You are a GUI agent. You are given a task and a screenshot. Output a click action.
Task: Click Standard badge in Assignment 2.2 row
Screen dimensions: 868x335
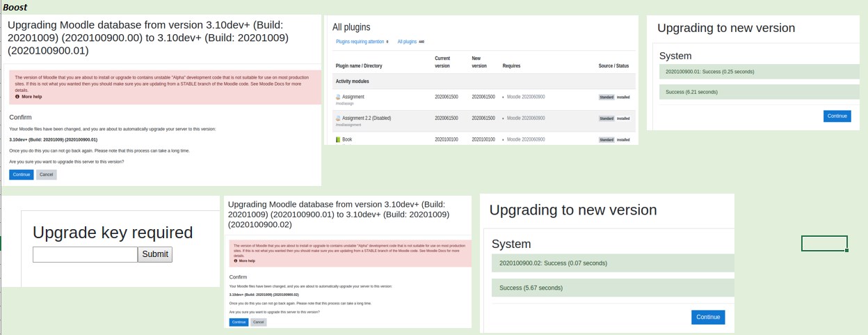606,119
